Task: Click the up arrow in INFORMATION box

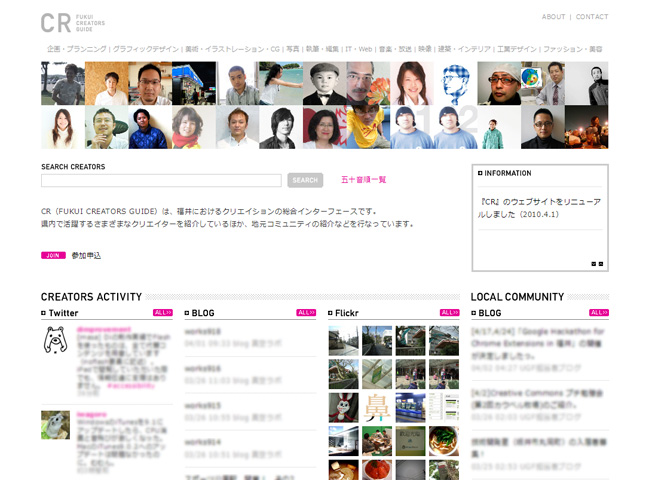Action: [601, 264]
